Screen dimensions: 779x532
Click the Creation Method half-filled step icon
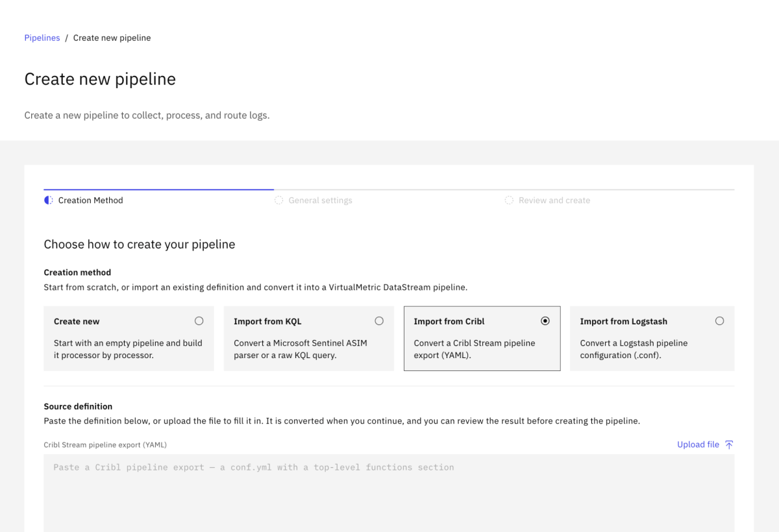(x=49, y=200)
